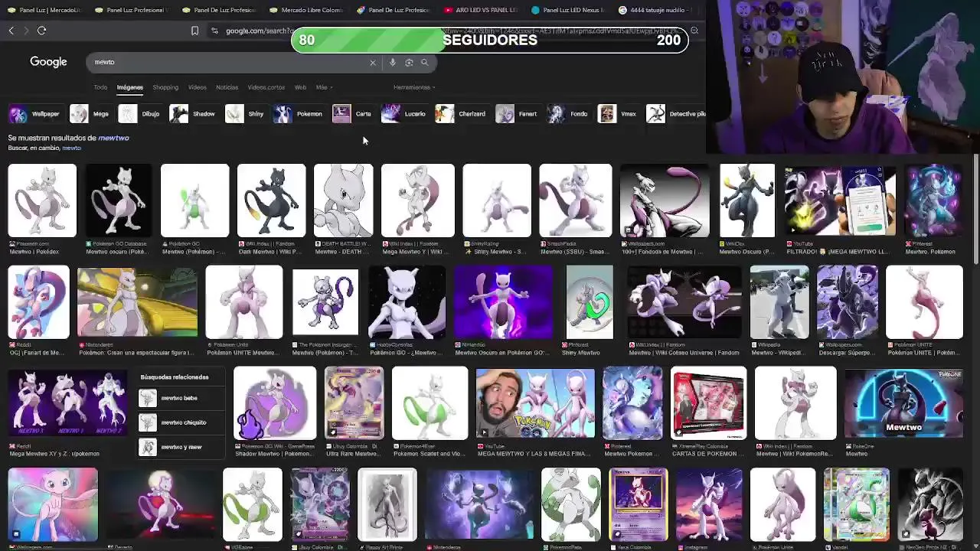
Task: Switch to Todo results tab
Action: tap(100, 87)
